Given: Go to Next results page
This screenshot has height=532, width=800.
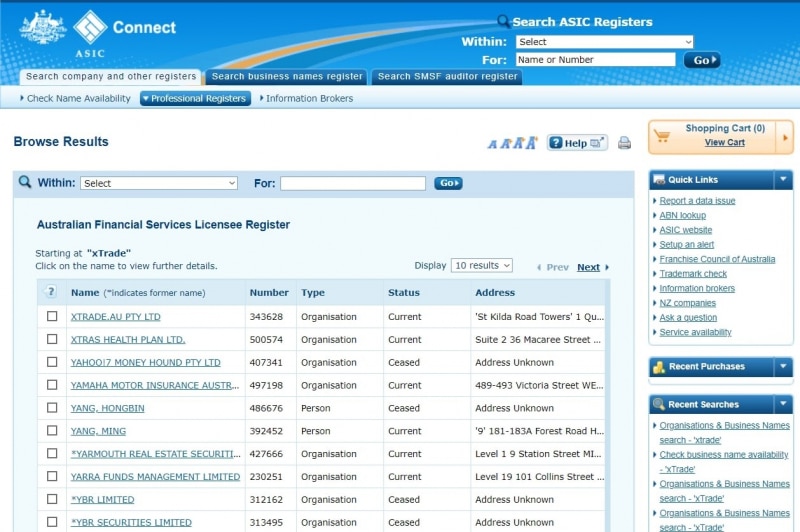Looking at the screenshot, I should (x=588, y=267).
